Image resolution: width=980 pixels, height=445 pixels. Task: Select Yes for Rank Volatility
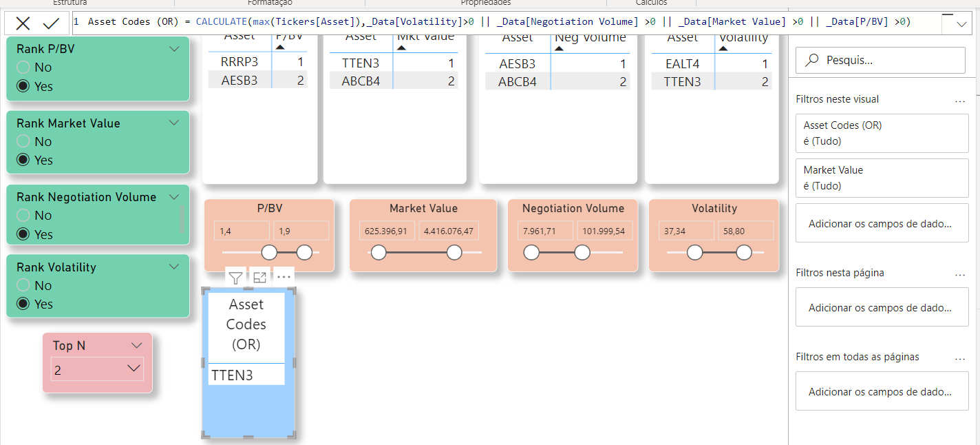[x=23, y=304]
